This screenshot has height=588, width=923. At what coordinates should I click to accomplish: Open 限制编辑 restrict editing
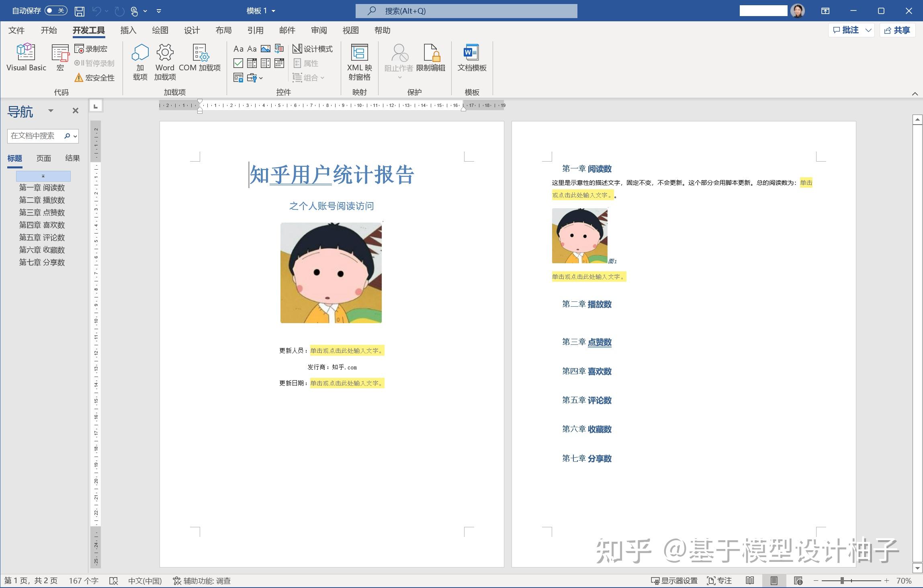(x=431, y=57)
